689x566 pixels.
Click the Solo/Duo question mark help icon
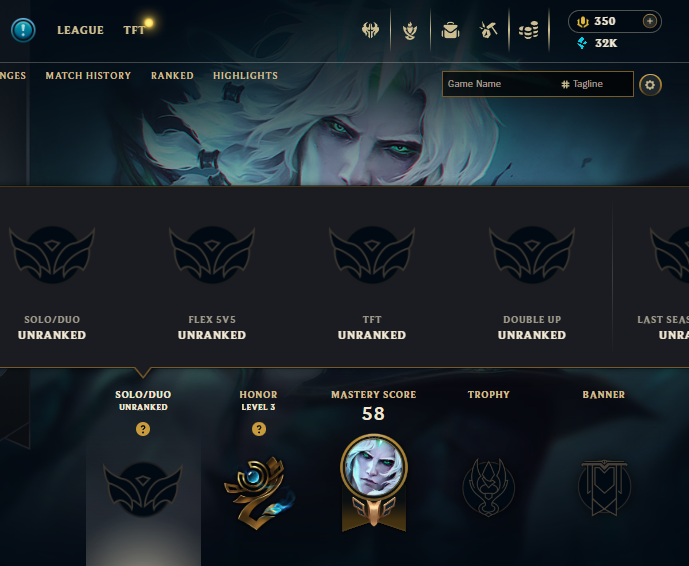tap(143, 429)
